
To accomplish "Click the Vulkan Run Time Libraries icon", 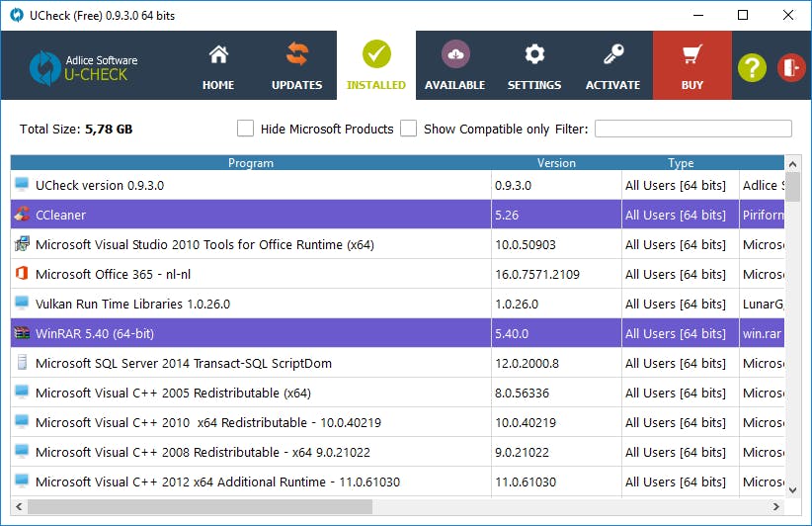I will click(22, 303).
